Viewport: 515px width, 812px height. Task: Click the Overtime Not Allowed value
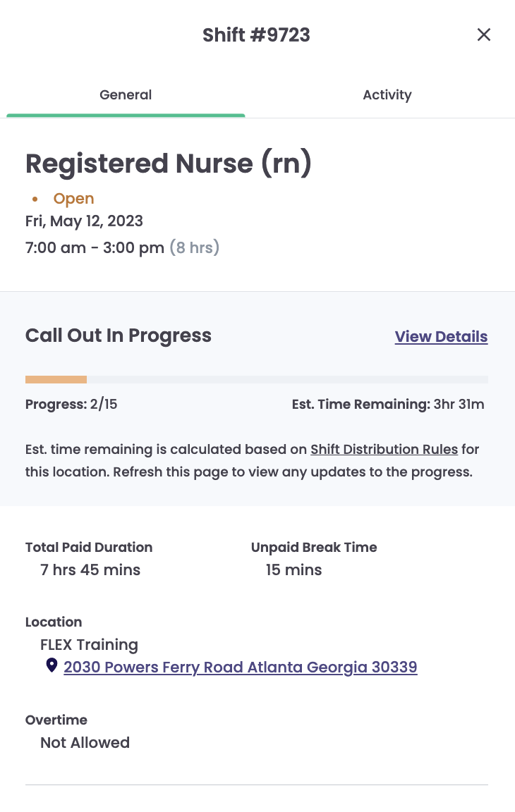tap(85, 743)
